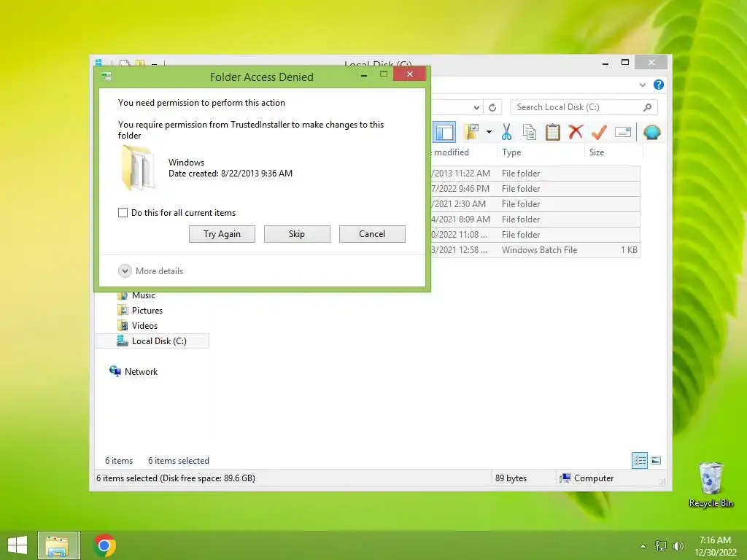The image size is (747, 560).
Task: Click the Folder Access Denied title bar icon
Action: 107,76
